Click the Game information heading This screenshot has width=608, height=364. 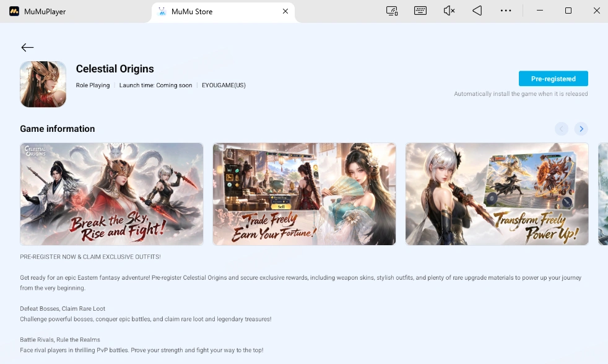[58, 129]
